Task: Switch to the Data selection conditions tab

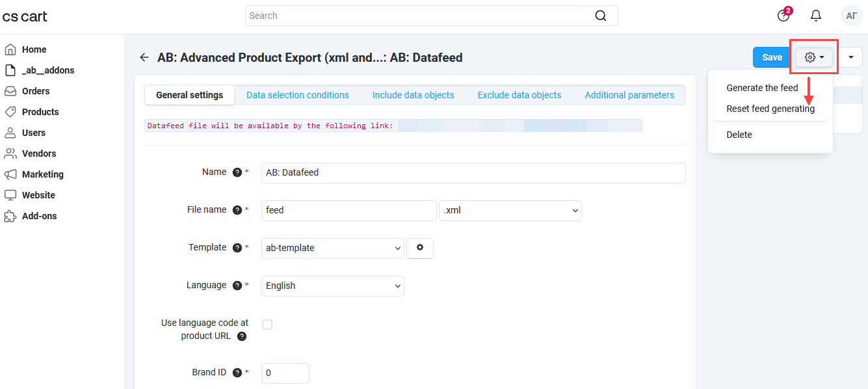Action: click(x=297, y=94)
